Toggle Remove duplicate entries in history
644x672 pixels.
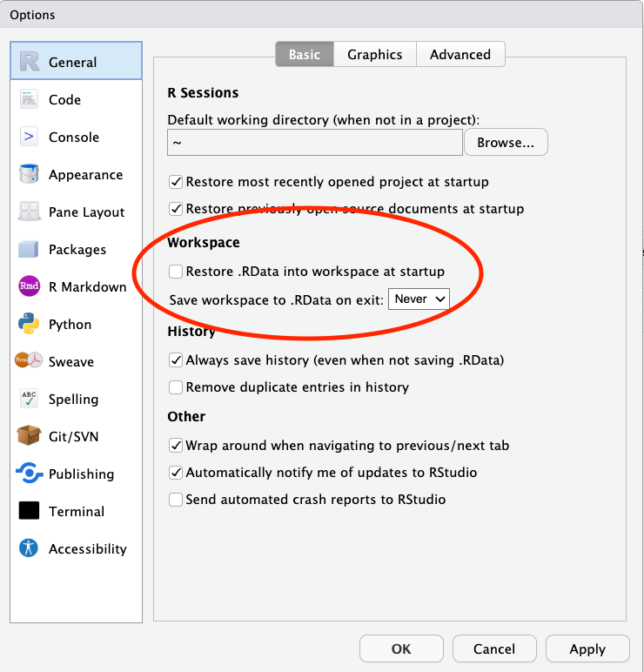(176, 386)
